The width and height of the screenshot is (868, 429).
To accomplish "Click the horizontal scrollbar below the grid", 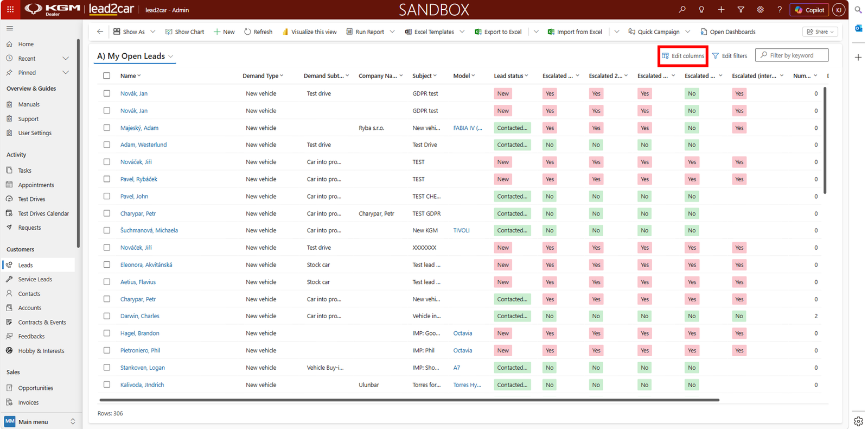I will coord(409,400).
